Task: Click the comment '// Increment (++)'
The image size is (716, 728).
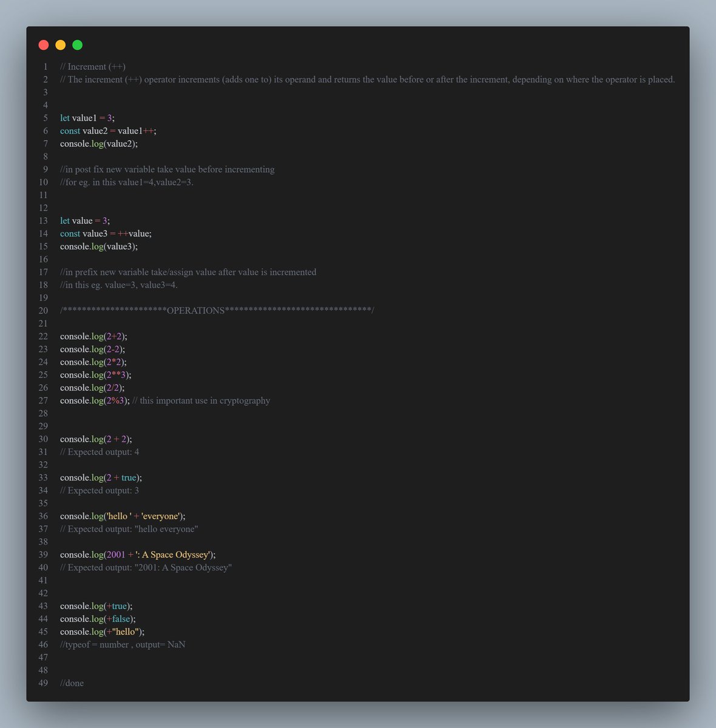Action: (x=93, y=67)
